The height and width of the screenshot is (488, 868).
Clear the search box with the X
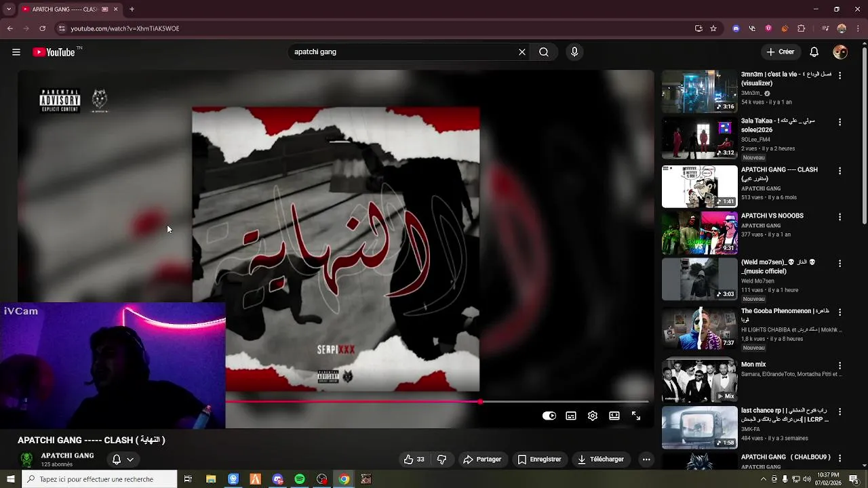tap(522, 52)
